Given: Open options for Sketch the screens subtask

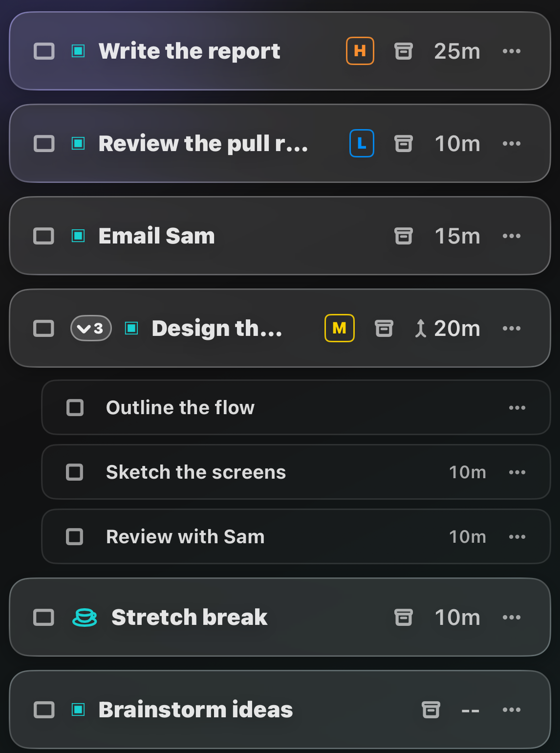Looking at the screenshot, I should 517,472.
